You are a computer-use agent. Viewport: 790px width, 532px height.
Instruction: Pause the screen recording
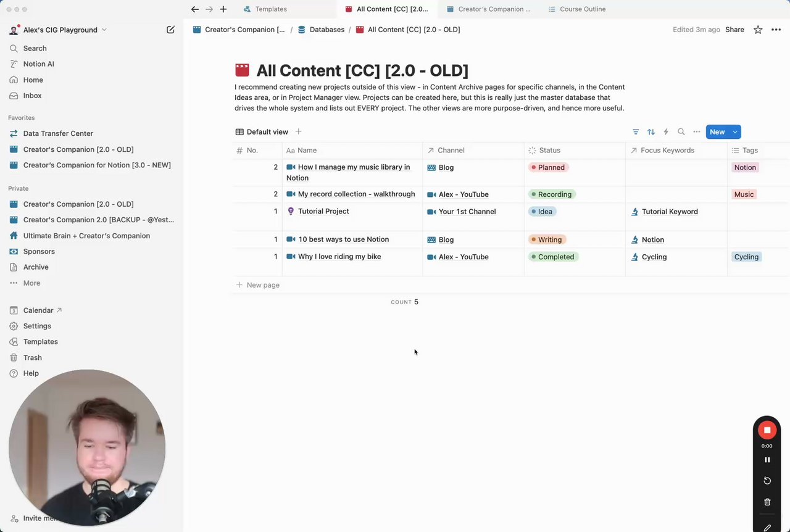tap(767, 460)
